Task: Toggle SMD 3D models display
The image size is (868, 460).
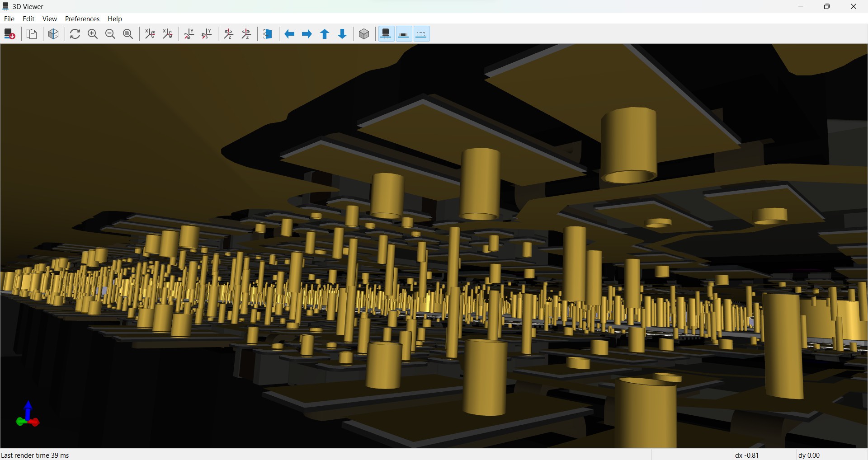Action: pyautogui.click(x=404, y=34)
